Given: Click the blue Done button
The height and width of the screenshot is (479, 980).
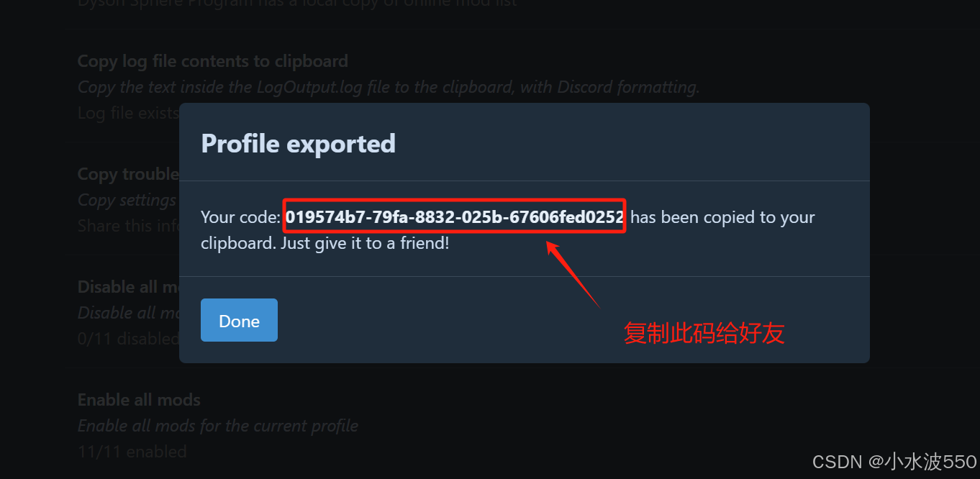Looking at the screenshot, I should [x=239, y=320].
